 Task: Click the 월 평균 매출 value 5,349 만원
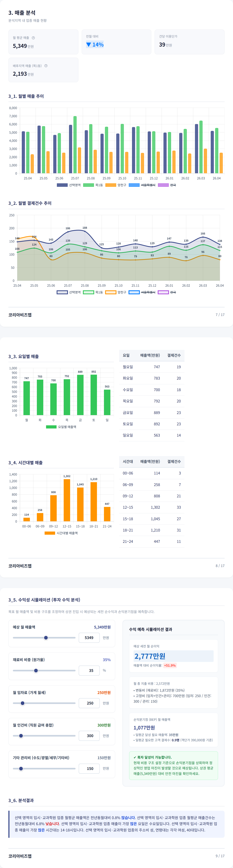tap(23, 46)
